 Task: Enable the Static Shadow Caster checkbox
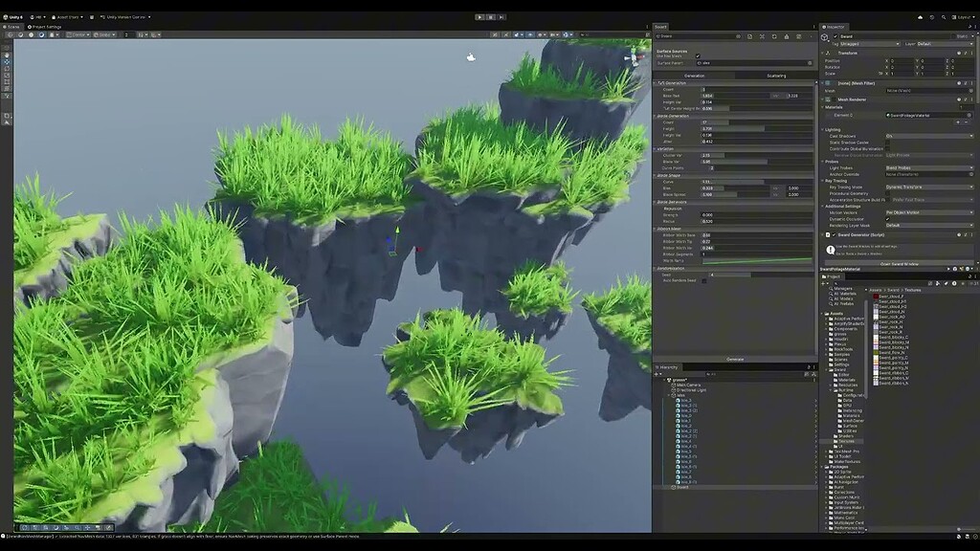pos(888,143)
